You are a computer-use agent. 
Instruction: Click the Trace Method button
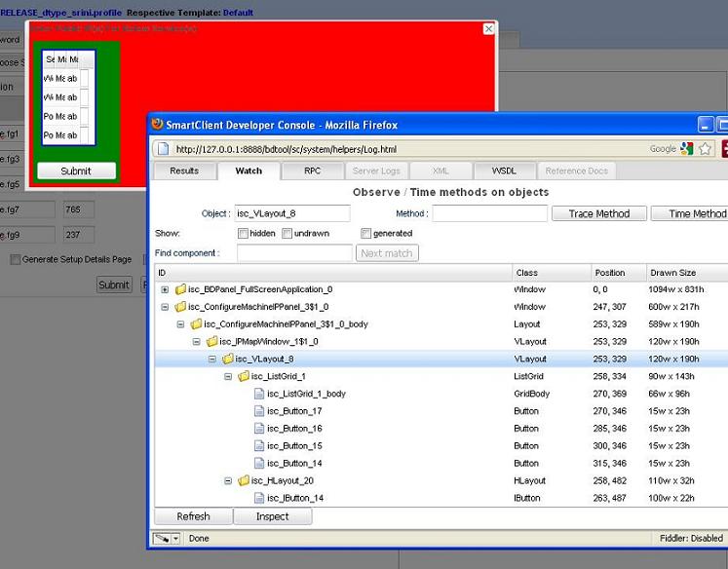[598, 213]
